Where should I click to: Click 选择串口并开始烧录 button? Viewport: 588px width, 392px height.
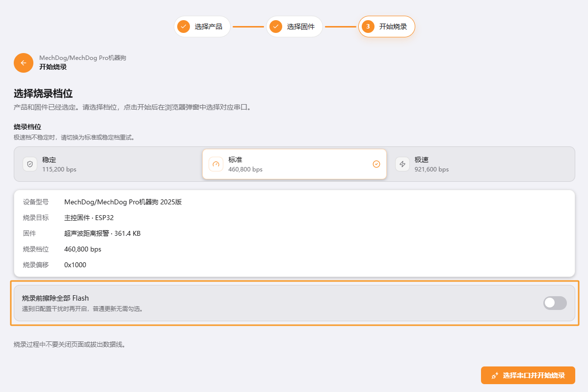point(528,375)
